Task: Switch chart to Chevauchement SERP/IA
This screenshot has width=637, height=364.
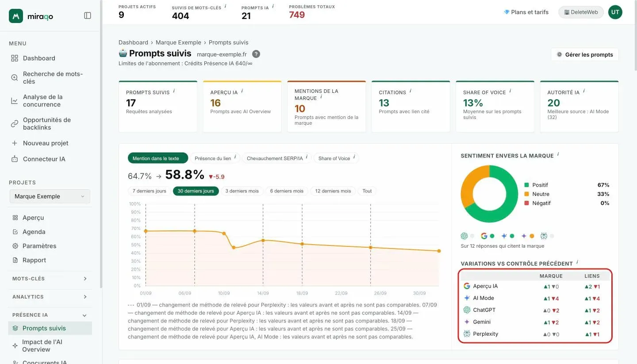Action: click(277, 158)
